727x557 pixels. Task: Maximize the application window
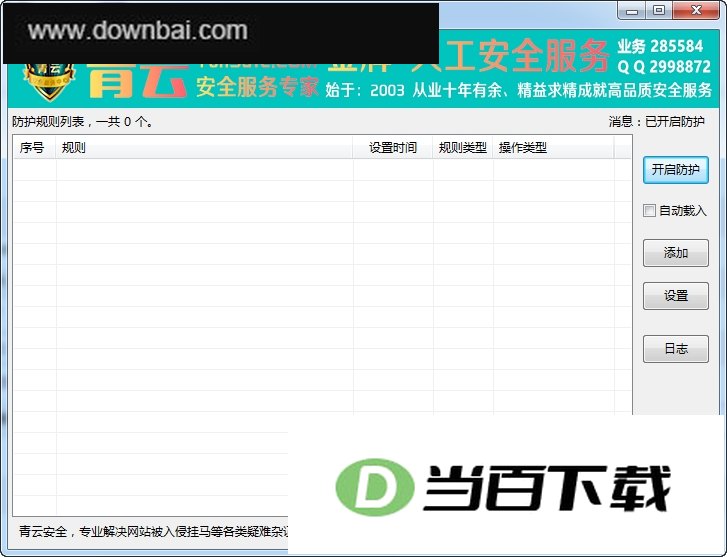[659, 10]
